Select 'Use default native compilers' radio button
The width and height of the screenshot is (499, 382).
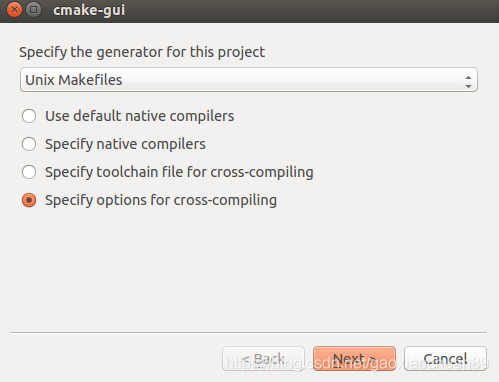coord(29,116)
